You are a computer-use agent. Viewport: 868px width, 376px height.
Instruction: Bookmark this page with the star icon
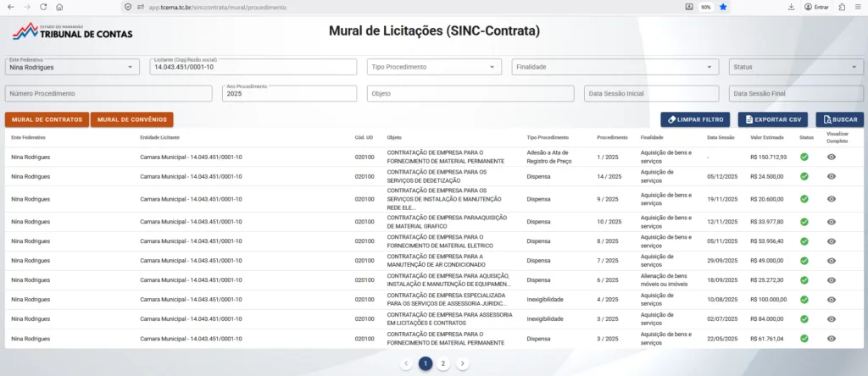tap(723, 7)
